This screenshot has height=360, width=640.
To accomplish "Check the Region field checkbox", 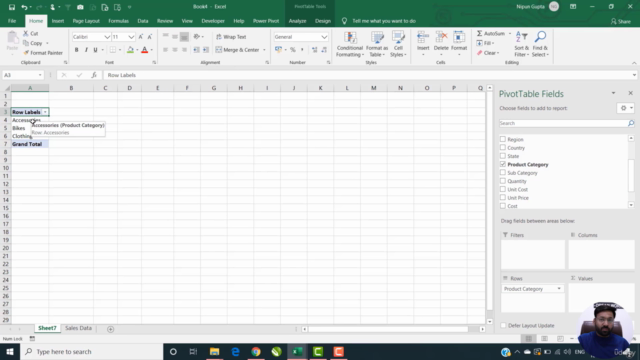I will coord(503,139).
